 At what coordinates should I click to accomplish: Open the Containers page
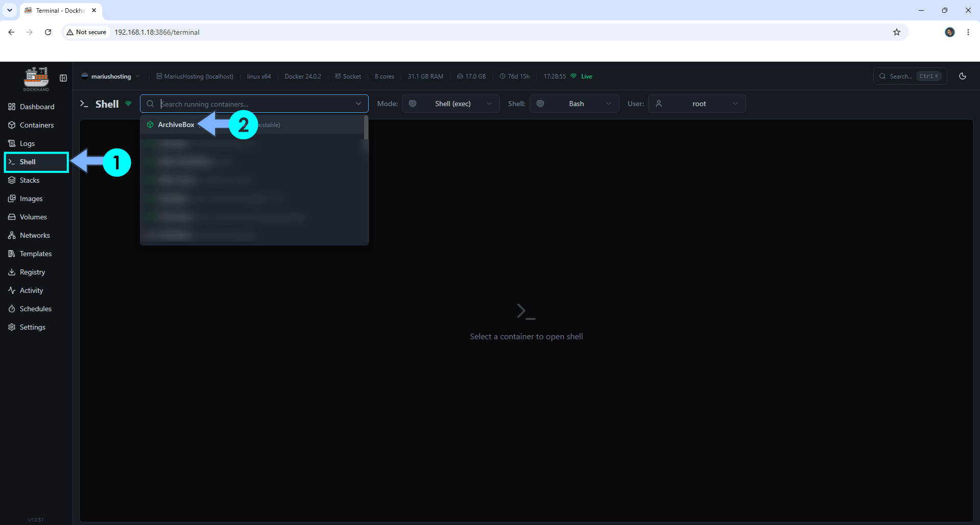click(x=37, y=125)
